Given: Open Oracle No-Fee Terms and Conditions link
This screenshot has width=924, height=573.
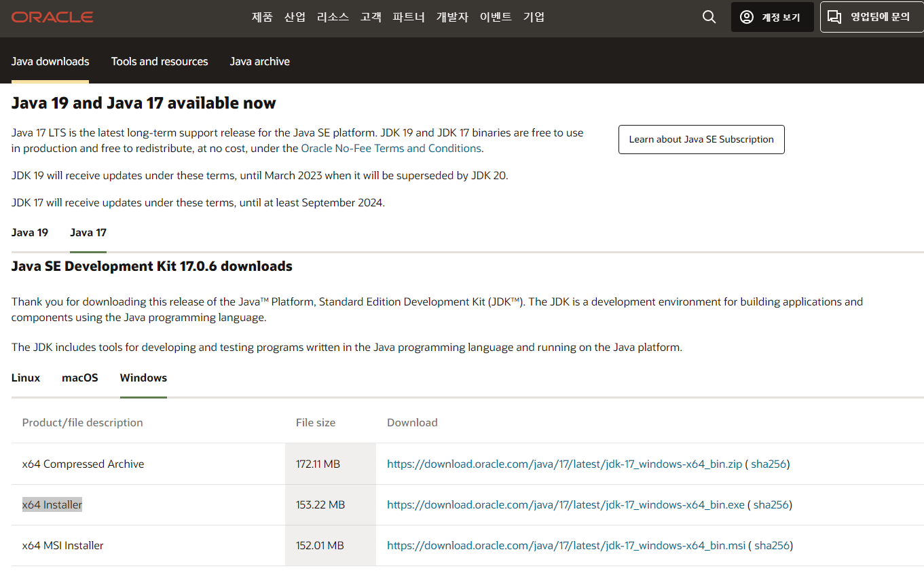Looking at the screenshot, I should 391,148.
